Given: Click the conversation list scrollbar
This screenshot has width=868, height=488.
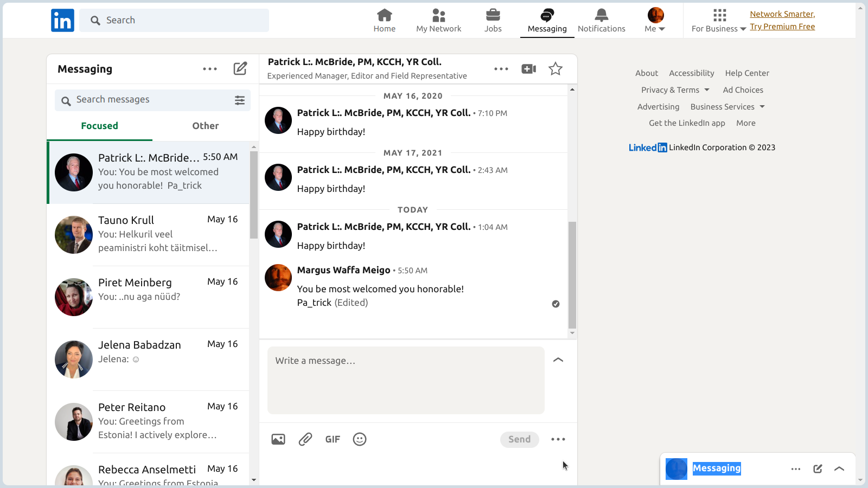Looking at the screenshot, I should pos(254,195).
